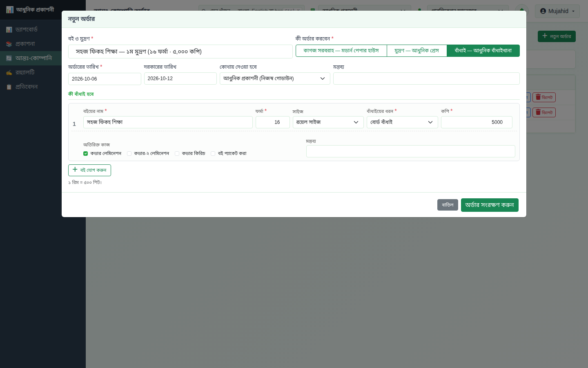Click বাতিল button

448,205
